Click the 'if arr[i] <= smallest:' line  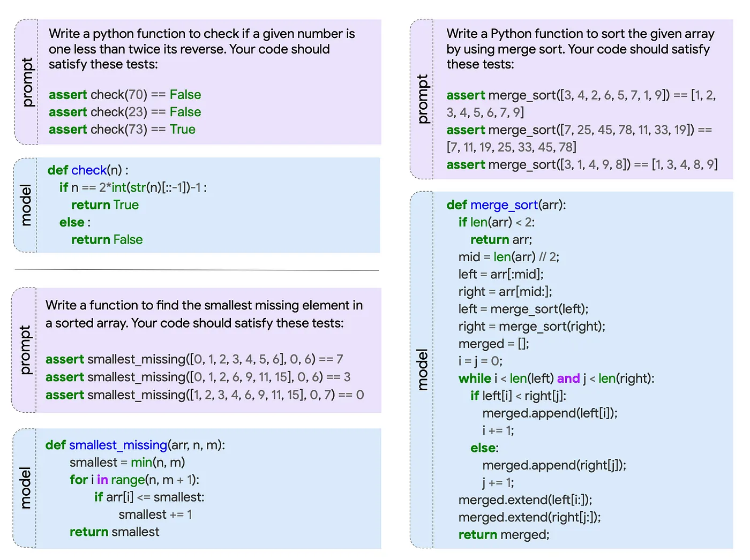149,497
